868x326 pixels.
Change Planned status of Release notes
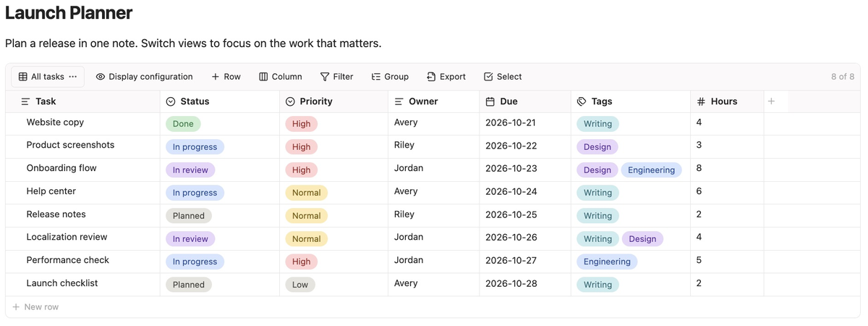pos(189,216)
